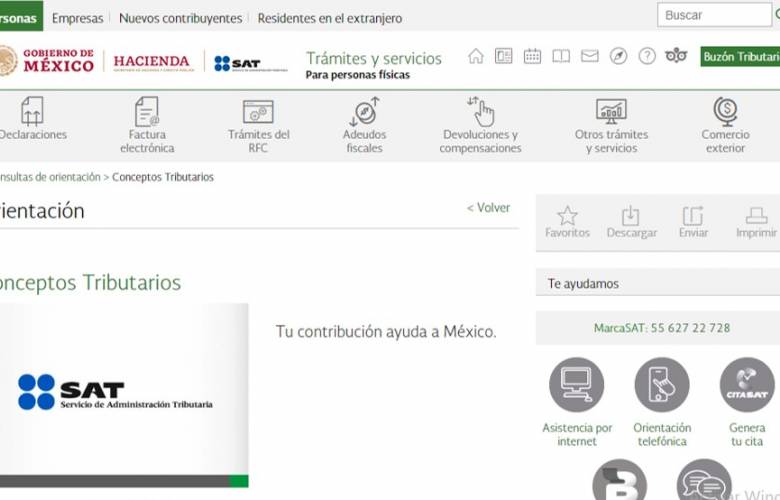
Task: Select Orientación telefónica icon
Action: [x=662, y=385]
